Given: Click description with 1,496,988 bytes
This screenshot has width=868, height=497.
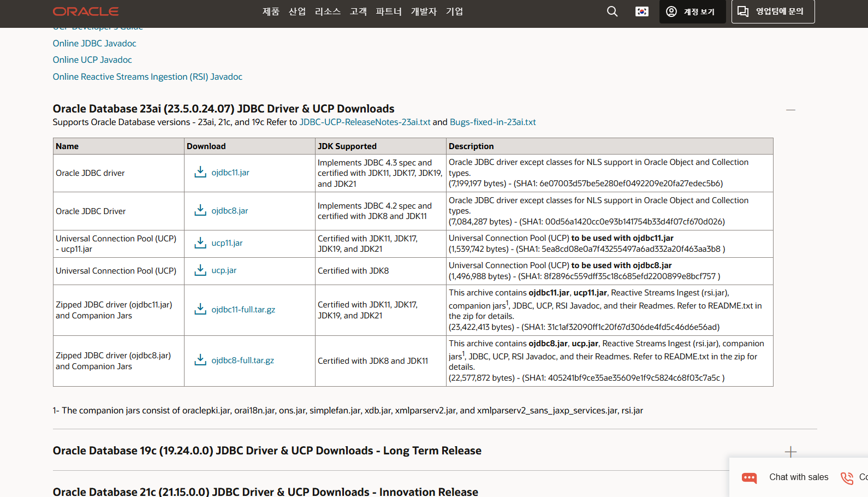Looking at the screenshot, I should coord(609,271).
